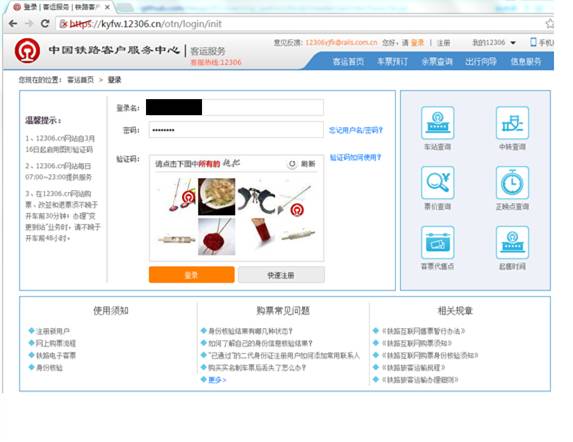Open the 正晚点查询 stopwatch icon
The width and height of the screenshot is (573, 442).
(512, 183)
